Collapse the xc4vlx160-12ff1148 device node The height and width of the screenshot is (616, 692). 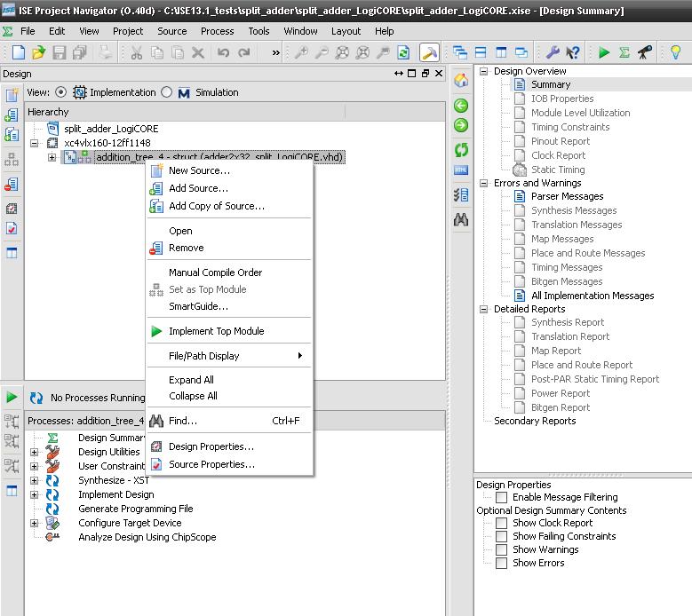pos(35,143)
